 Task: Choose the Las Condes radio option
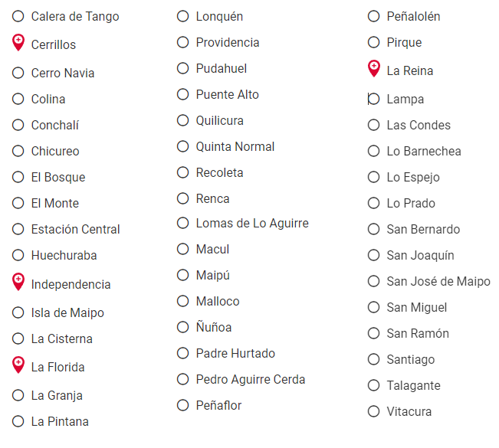pos(373,125)
